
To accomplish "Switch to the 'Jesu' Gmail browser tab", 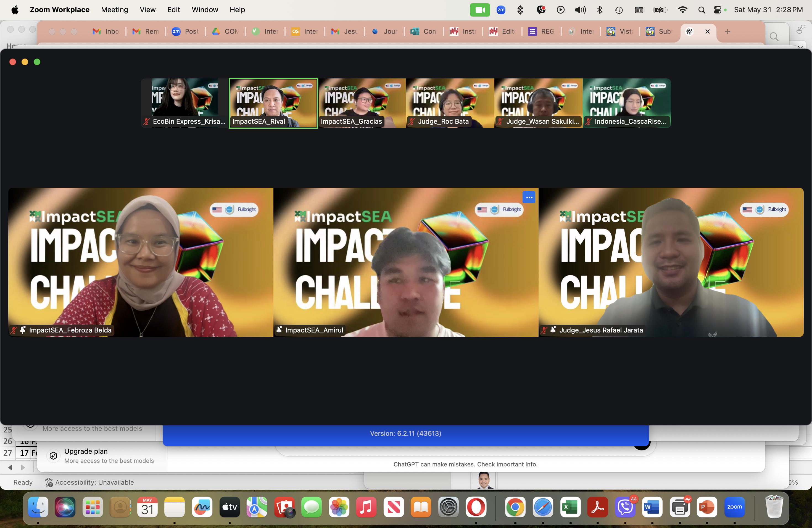I will point(345,32).
